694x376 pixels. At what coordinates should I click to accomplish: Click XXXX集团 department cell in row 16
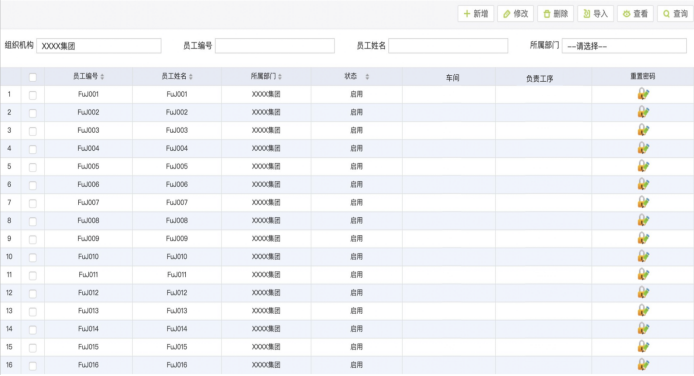[x=266, y=365]
